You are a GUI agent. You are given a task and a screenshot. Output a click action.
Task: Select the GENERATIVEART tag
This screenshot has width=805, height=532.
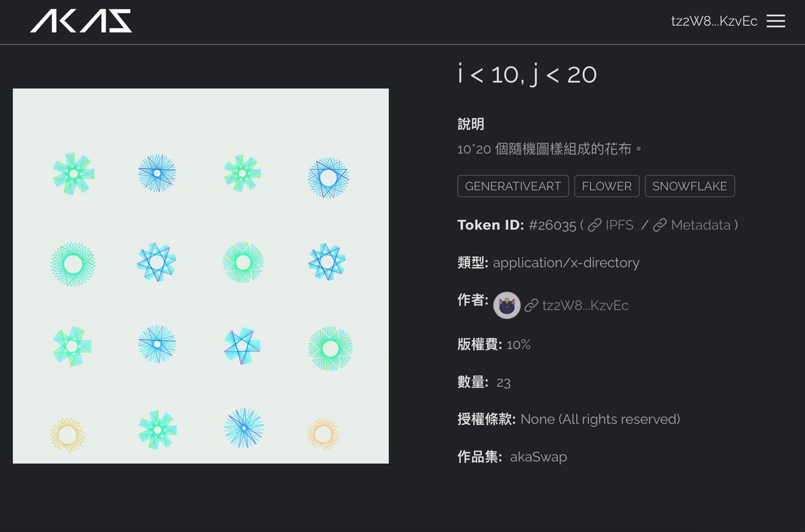pos(513,186)
